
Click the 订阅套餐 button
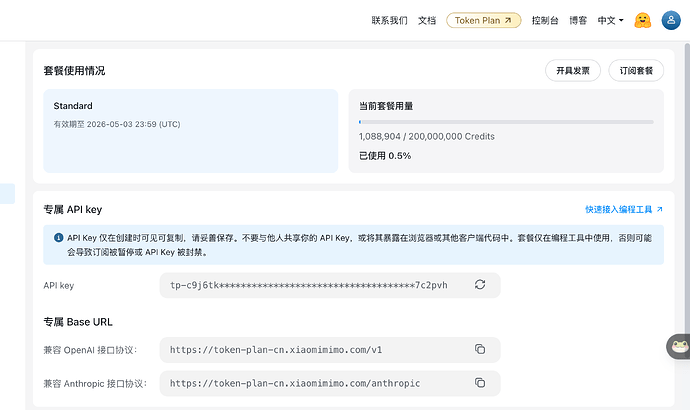636,70
